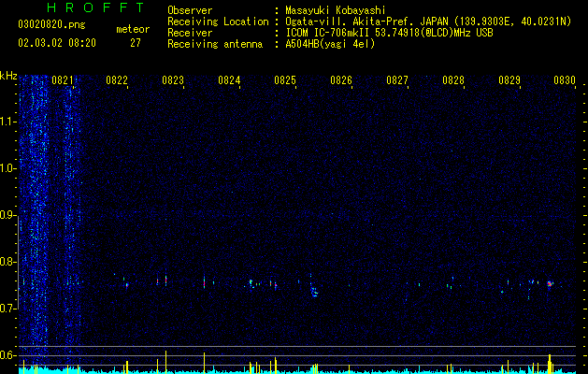Click the 0828 time marker

[453, 80]
